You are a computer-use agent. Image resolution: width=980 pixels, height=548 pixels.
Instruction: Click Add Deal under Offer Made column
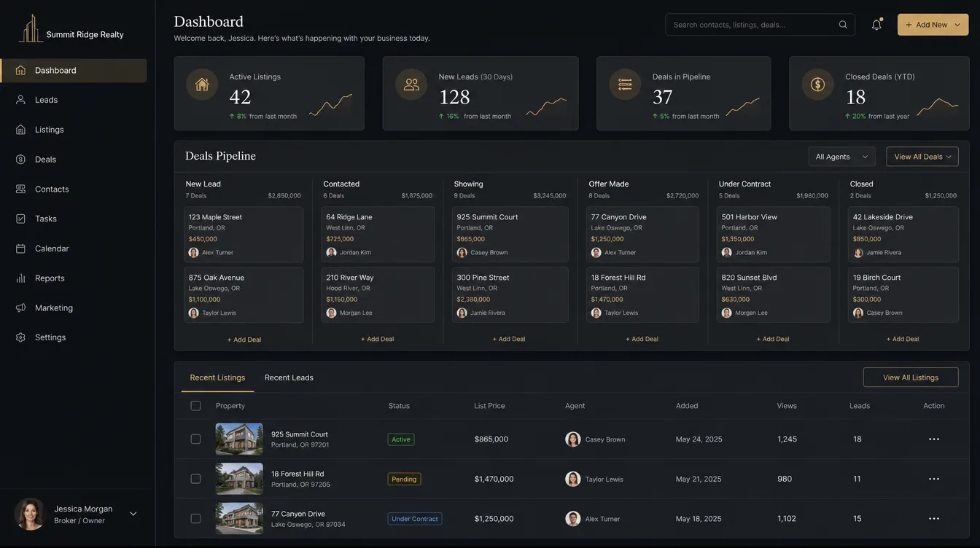coord(642,339)
